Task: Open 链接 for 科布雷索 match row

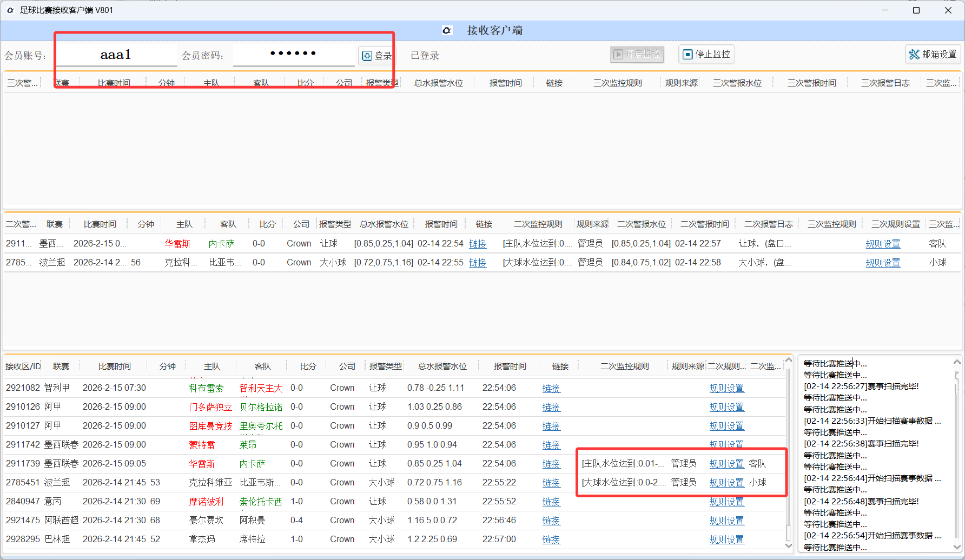Action: click(551, 388)
